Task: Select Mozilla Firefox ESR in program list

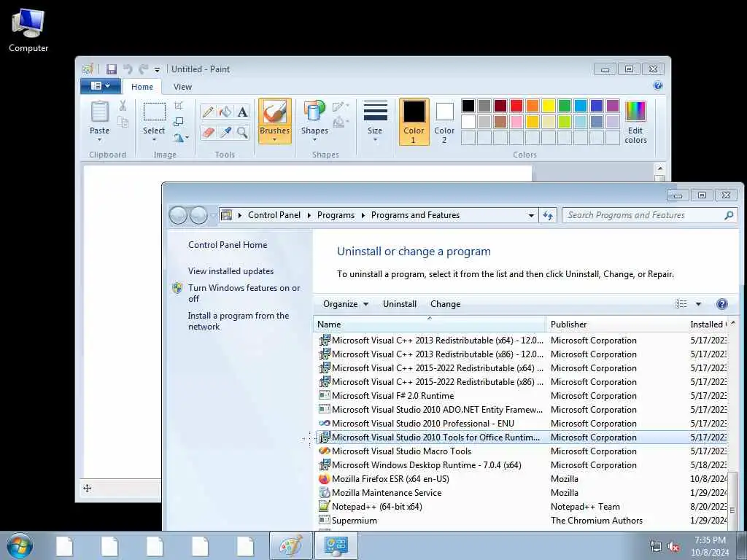Action: click(x=522, y=479)
